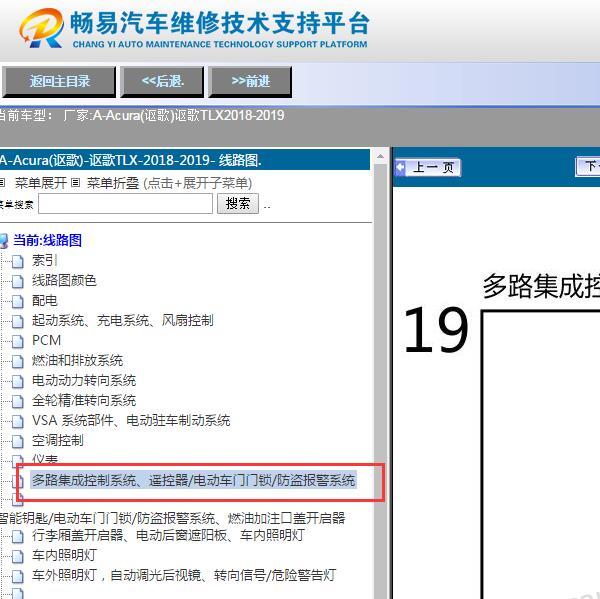Open highlighted 多路集成控制系统 entry

pyautogui.click(x=193, y=480)
